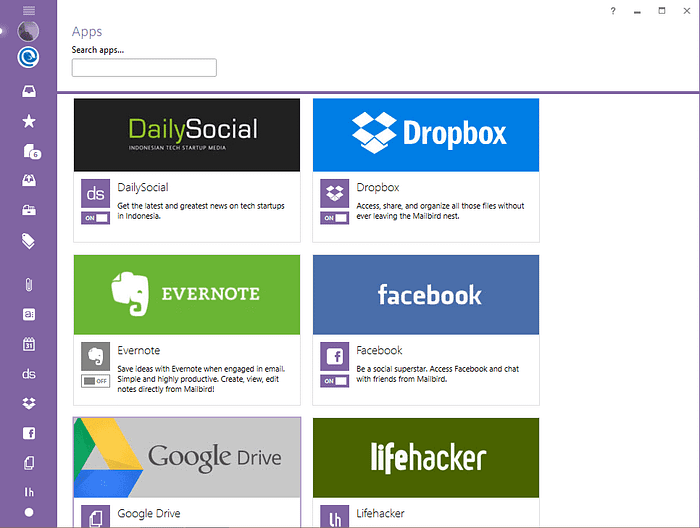The width and height of the screenshot is (700, 528).
Task: Click 'Save ideas with Evernote' description
Action: point(201,379)
